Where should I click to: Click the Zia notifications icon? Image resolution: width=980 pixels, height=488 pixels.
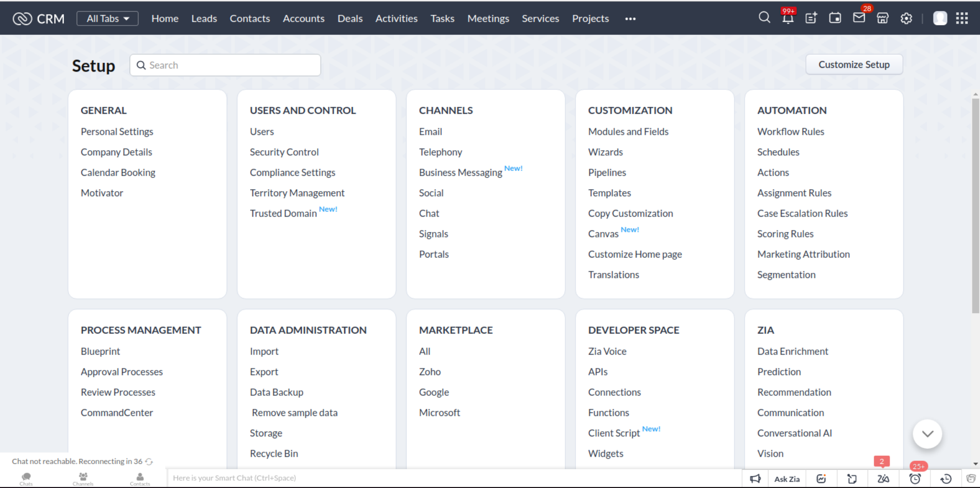883,478
